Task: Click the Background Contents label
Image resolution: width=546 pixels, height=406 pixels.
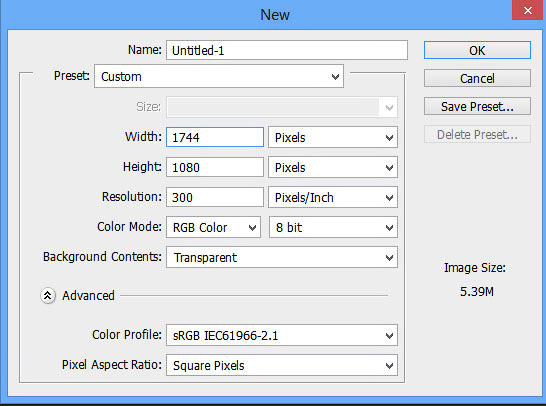Action: (x=102, y=257)
